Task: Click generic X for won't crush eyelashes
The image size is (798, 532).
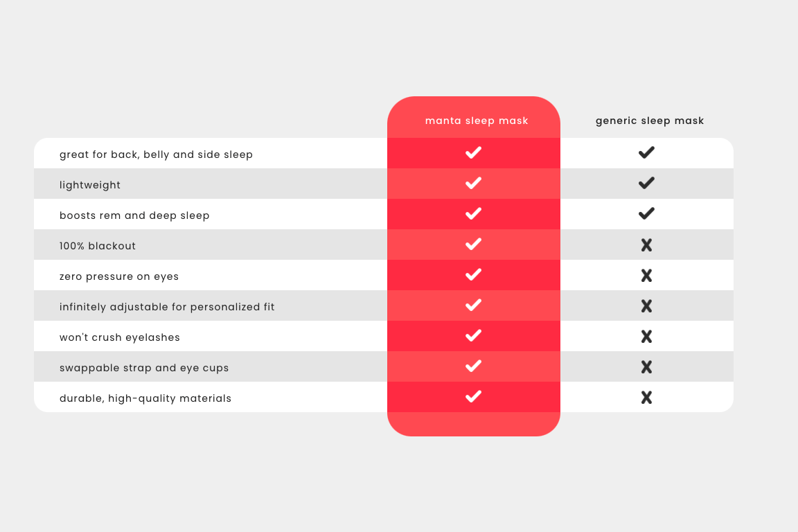Action: pos(646,337)
